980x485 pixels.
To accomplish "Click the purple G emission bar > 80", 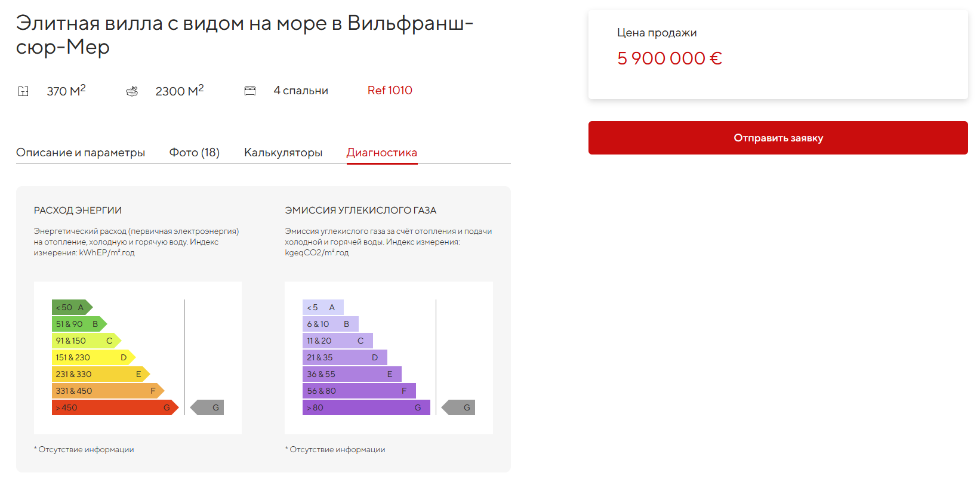I will pos(366,407).
